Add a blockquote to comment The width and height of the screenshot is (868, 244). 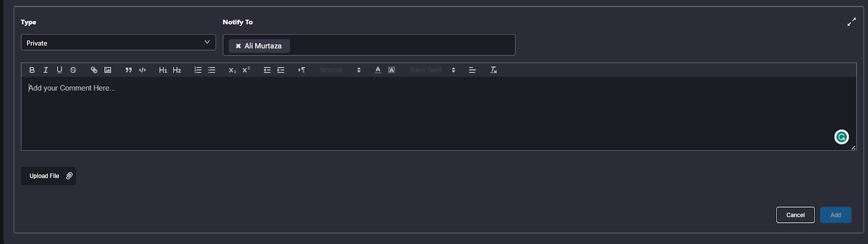click(129, 70)
